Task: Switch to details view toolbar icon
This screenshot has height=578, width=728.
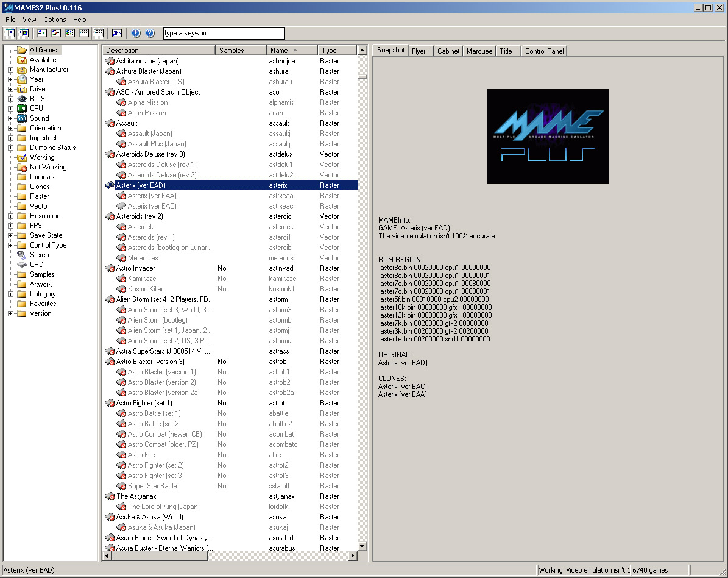Action: point(84,33)
